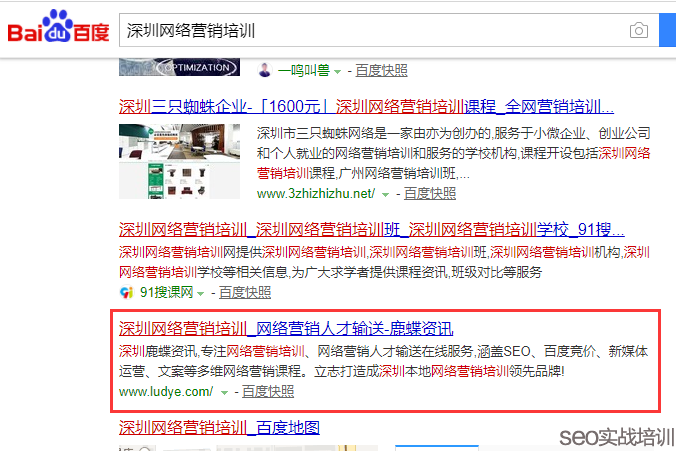Click the search box containing 深圳网络营销培训
This screenshot has width=676, height=451.
point(370,31)
